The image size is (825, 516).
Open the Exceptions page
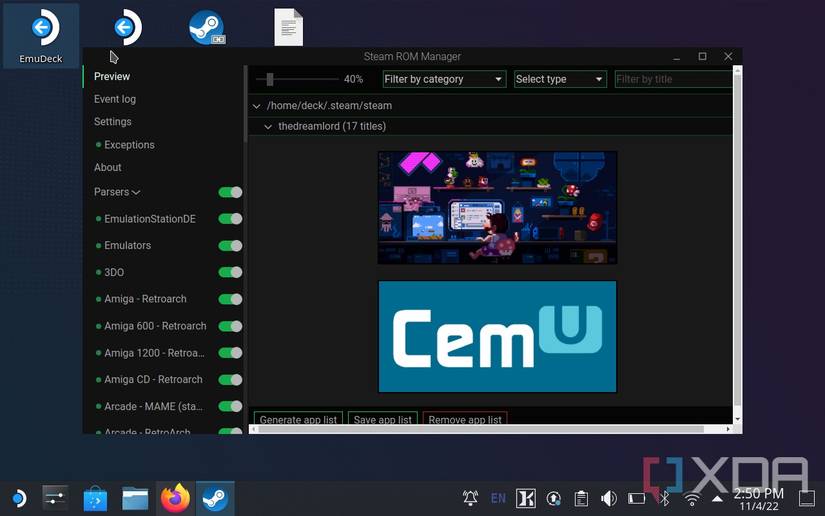pos(129,145)
